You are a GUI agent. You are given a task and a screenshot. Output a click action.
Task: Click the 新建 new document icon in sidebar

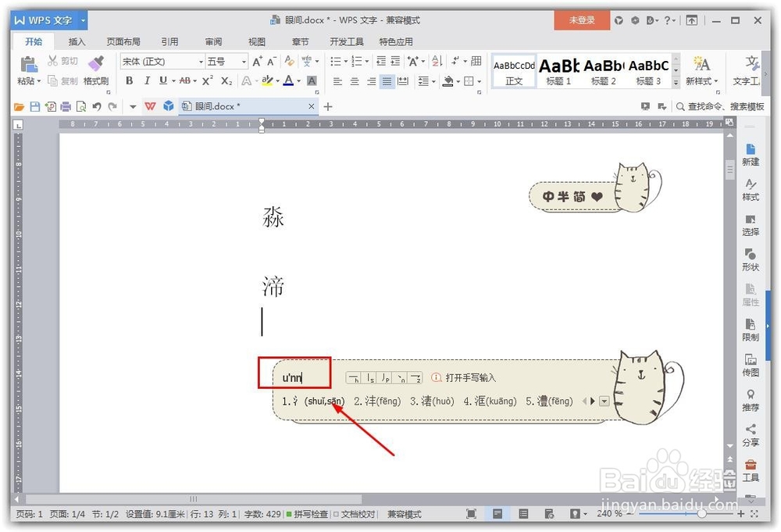point(750,155)
